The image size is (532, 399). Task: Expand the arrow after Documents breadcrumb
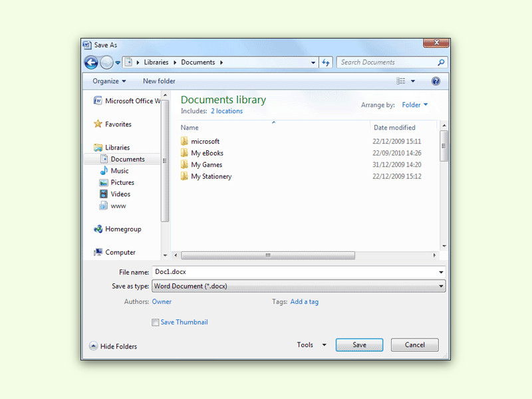tap(221, 63)
